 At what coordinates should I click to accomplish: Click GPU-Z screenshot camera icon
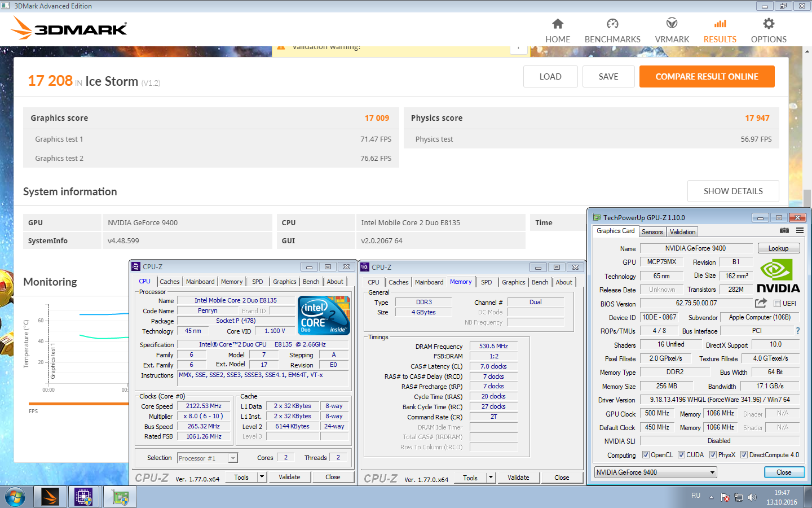(784, 230)
